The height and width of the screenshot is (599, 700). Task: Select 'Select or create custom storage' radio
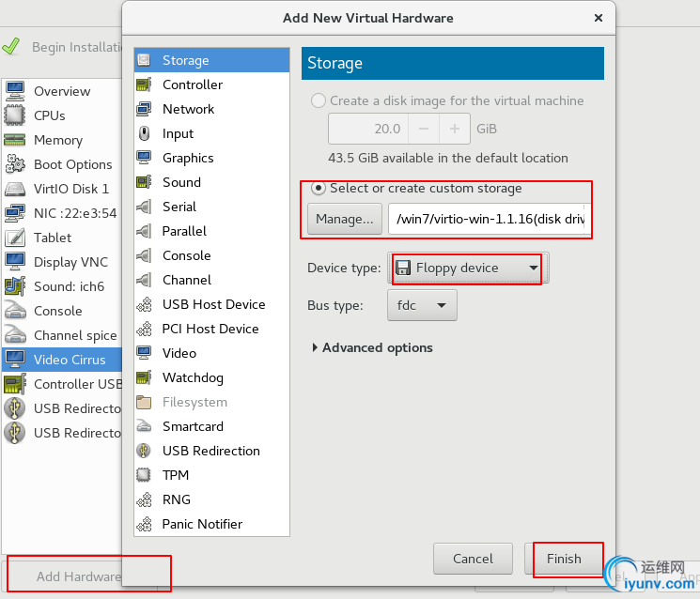[318, 188]
